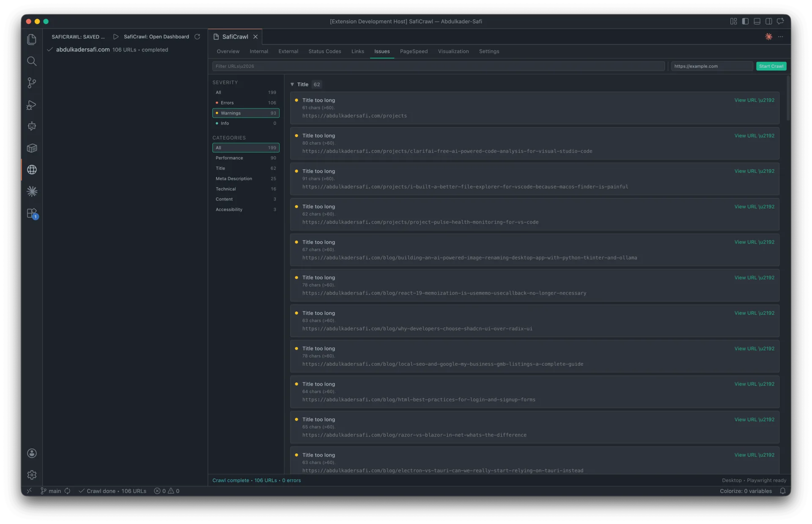Screen dimensions: 812x524
Task: Open the Source Control view
Action: click(x=32, y=83)
